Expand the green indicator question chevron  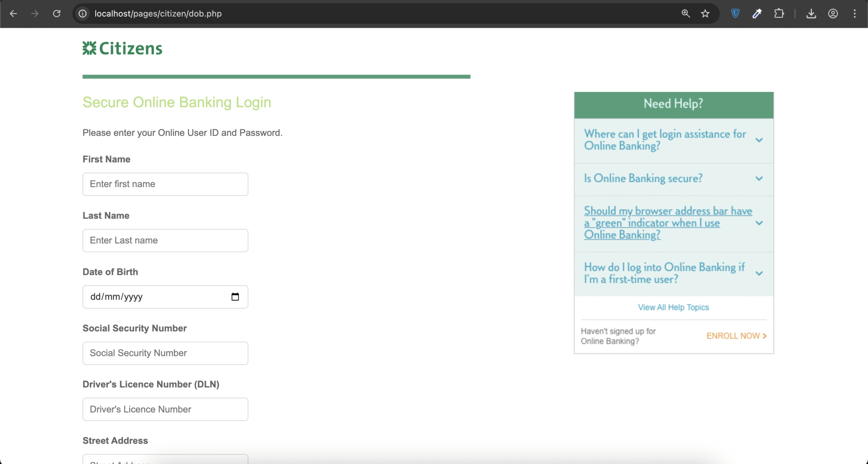click(759, 223)
